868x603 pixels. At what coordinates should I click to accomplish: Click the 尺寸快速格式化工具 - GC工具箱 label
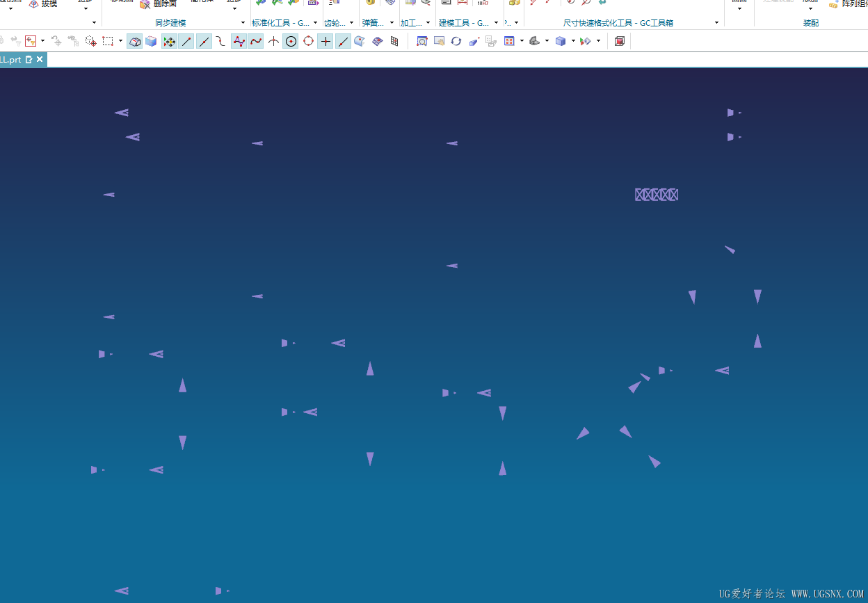pos(618,23)
